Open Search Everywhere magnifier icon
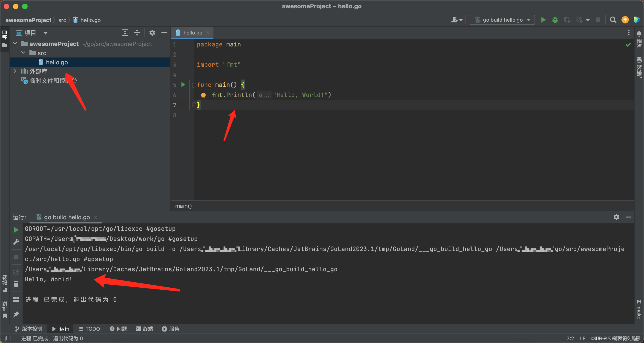The width and height of the screenshot is (644, 343). tap(613, 20)
